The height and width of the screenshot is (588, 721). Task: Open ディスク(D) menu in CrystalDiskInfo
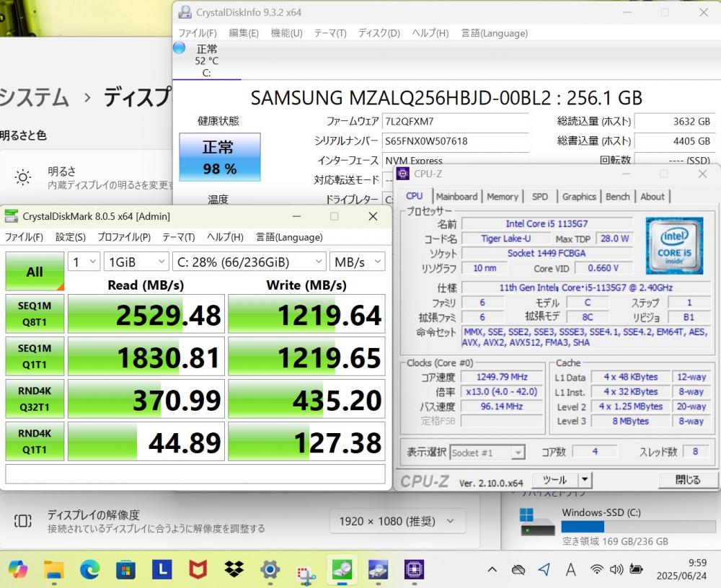[379, 33]
